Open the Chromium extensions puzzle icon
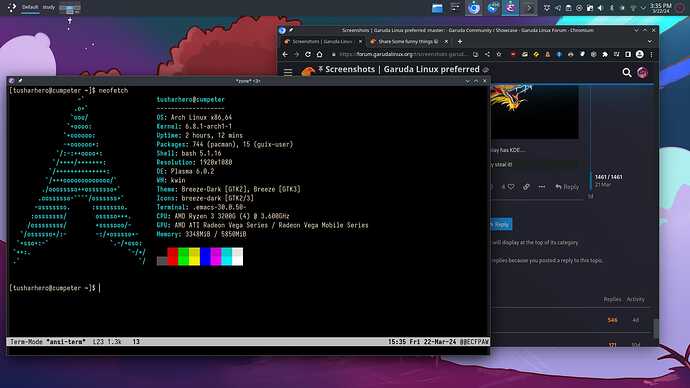The width and height of the screenshot is (690, 388). [x=605, y=55]
